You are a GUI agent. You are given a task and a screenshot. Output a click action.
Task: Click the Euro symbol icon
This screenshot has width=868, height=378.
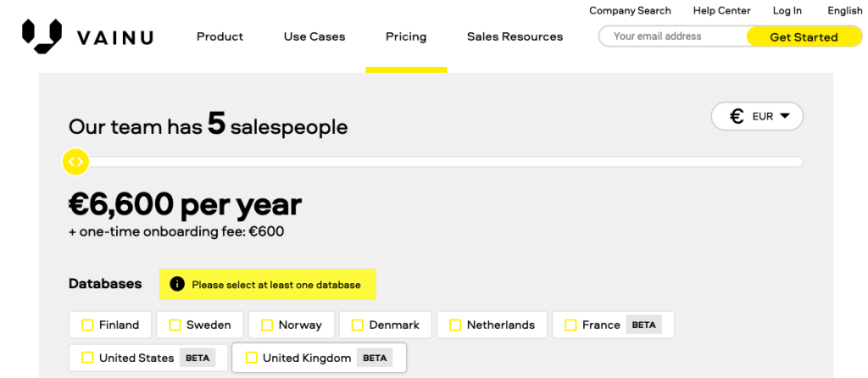tap(737, 116)
